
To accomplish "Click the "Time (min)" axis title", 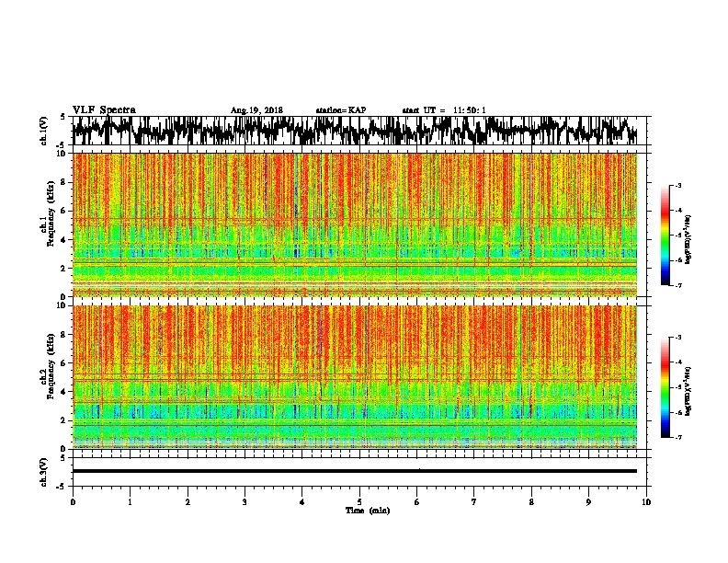I will (368, 511).
